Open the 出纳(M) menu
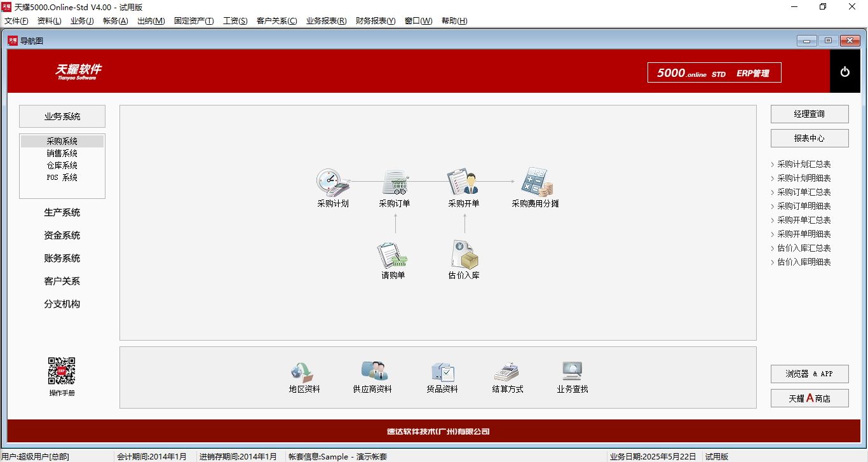 click(151, 21)
